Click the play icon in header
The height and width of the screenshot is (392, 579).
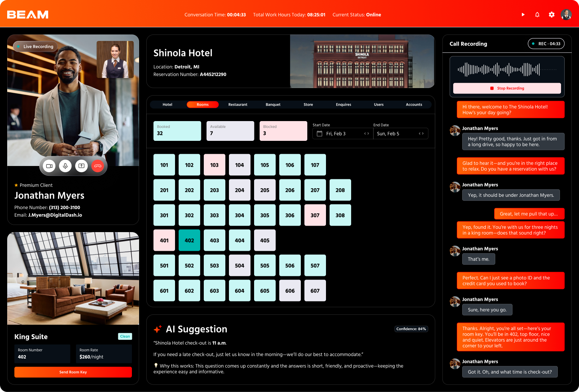523,15
